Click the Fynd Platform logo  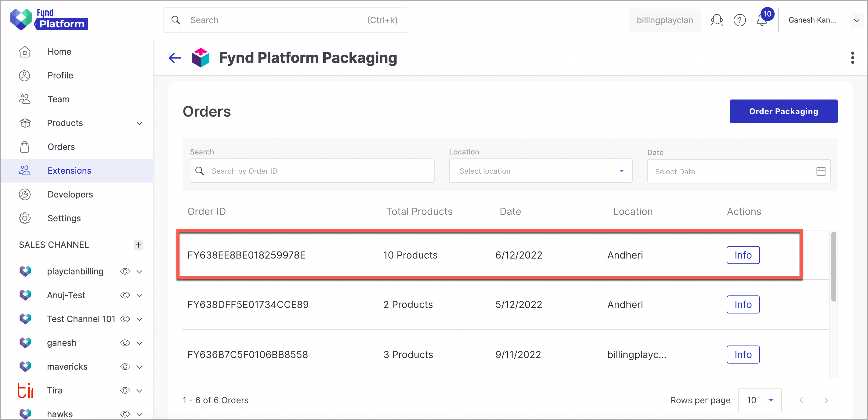49,20
